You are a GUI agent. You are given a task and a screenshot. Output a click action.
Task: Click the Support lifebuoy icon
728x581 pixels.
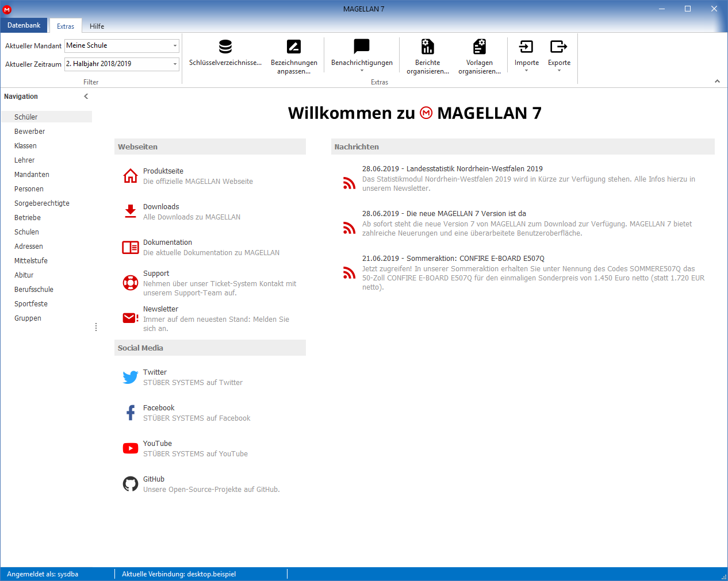click(x=131, y=283)
